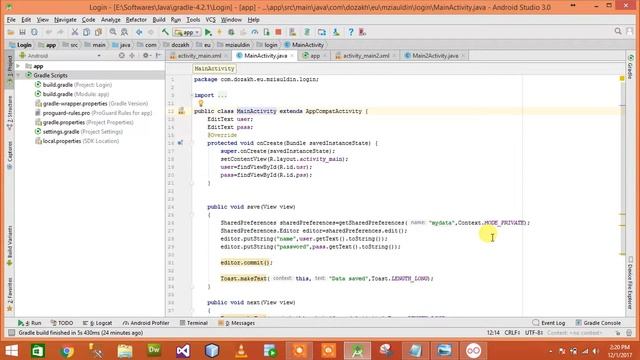
Task: Toggle the read-only lock in status bar
Action: (x=618, y=333)
